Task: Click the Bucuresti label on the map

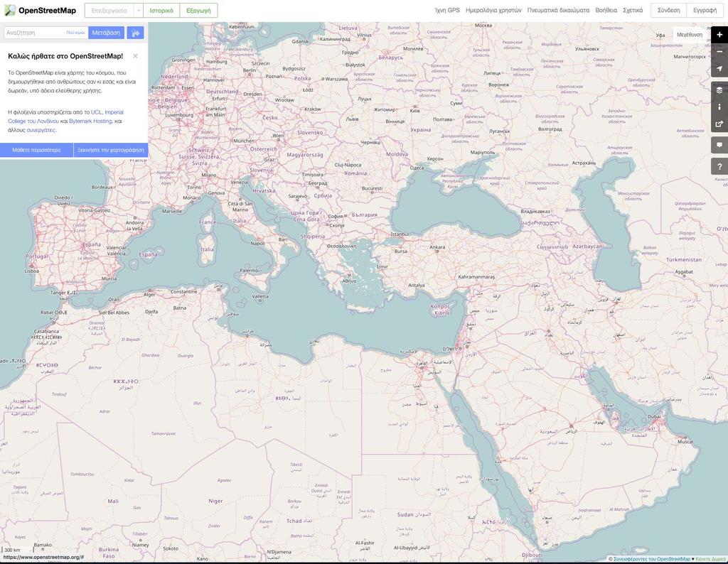Action: [x=372, y=188]
